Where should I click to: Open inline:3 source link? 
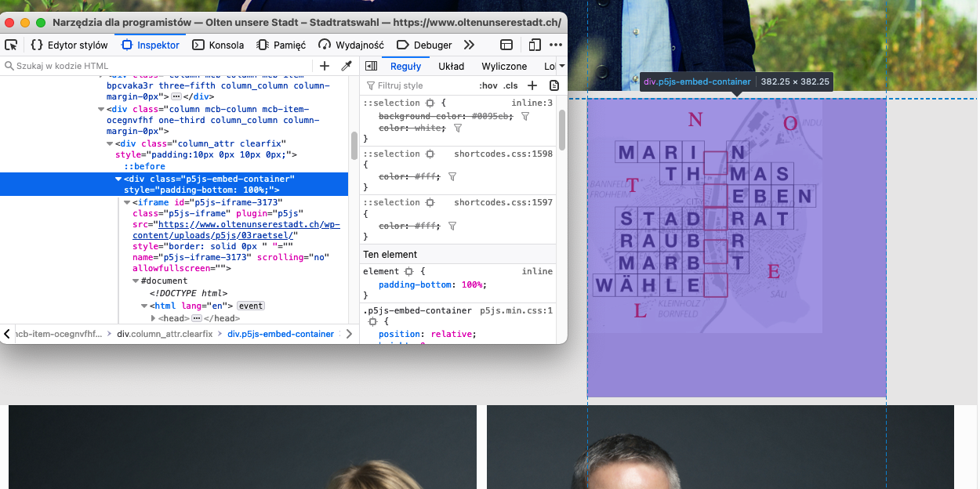[532, 103]
